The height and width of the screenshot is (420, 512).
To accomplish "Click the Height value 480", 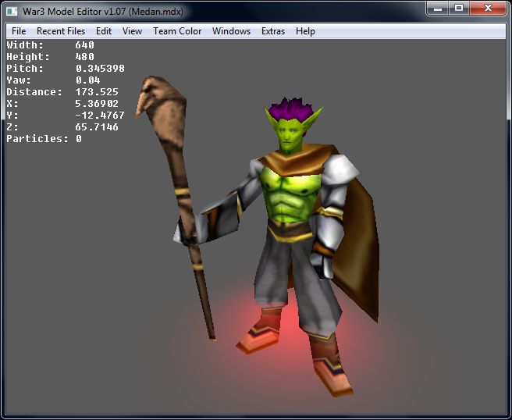I will click(x=84, y=57).
